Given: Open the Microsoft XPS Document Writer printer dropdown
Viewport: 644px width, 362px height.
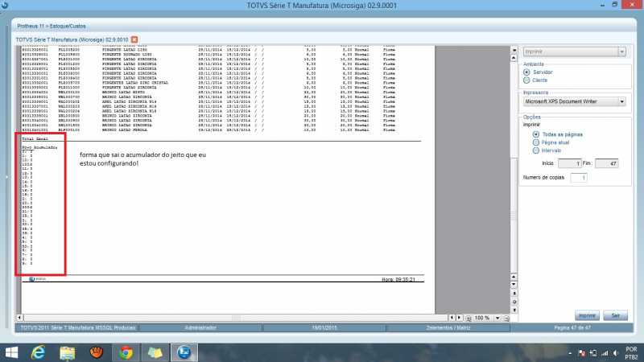Looking at the screenshot, I should coord(621,101).
